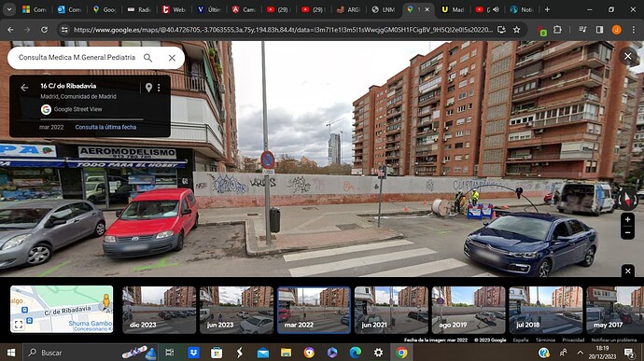Click 'Notificar un problema' link
644x361 pixels.
(613, 340)
